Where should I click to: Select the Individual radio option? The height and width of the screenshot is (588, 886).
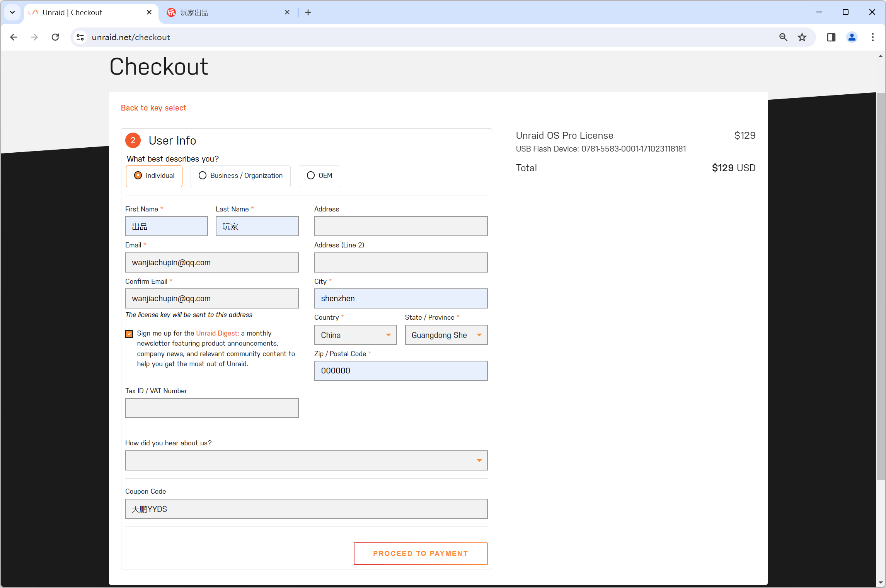pyautogui.click(x=154, y=176)
